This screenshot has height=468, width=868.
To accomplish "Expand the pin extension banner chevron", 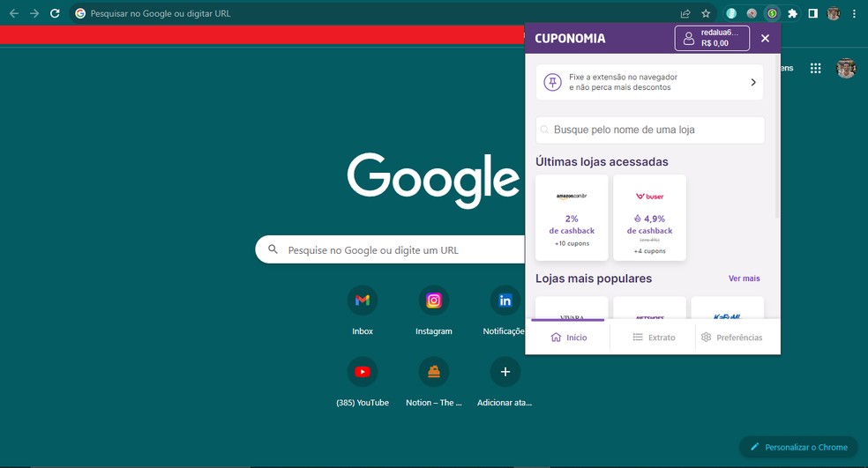I will [x=753, y=82].
